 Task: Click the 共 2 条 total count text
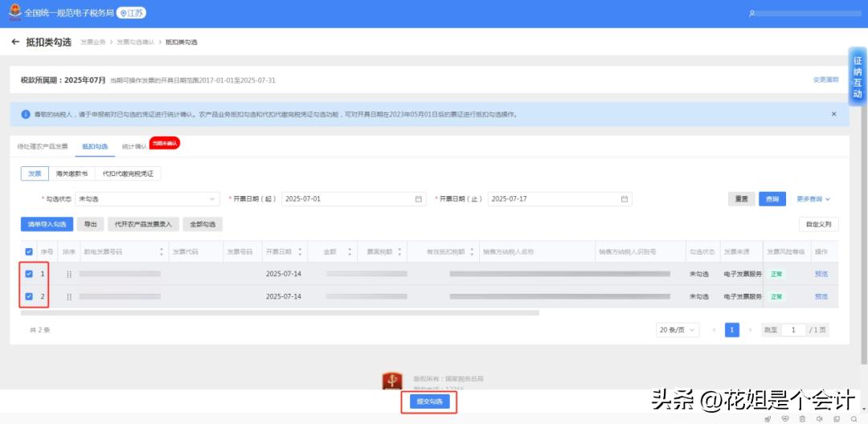40,330
